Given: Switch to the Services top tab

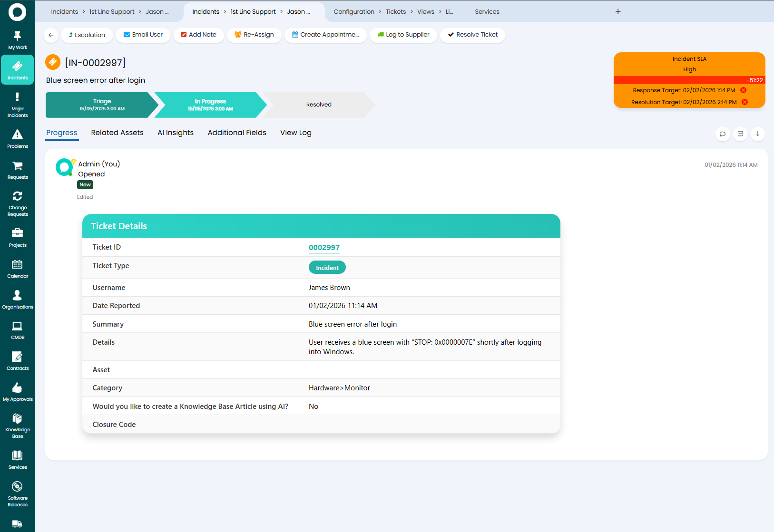Looking at the screenshot, I should (487, 11).
